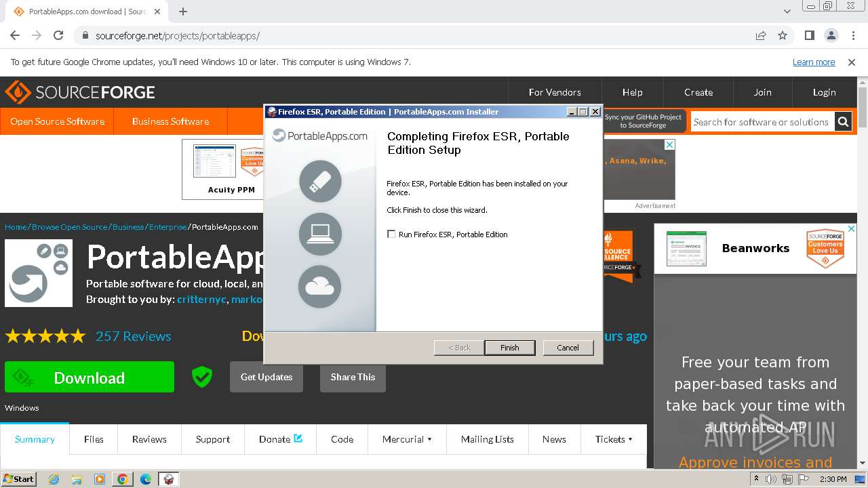Open Browse Open Source breadcrumb link

(70, 227)
